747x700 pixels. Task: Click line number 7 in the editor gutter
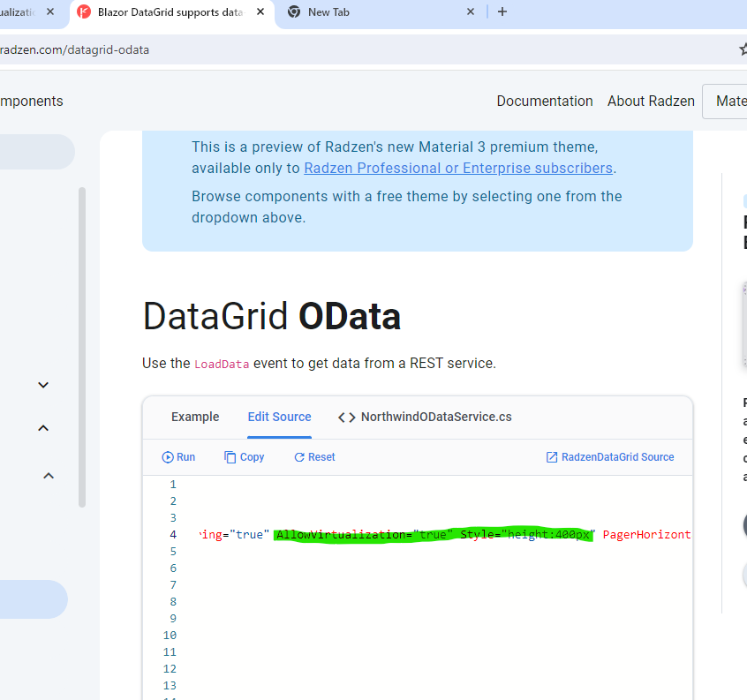click(173, 584)
